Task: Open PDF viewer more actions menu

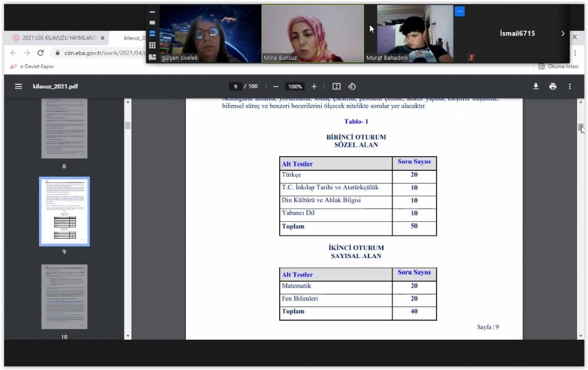Action: [570, 87]
